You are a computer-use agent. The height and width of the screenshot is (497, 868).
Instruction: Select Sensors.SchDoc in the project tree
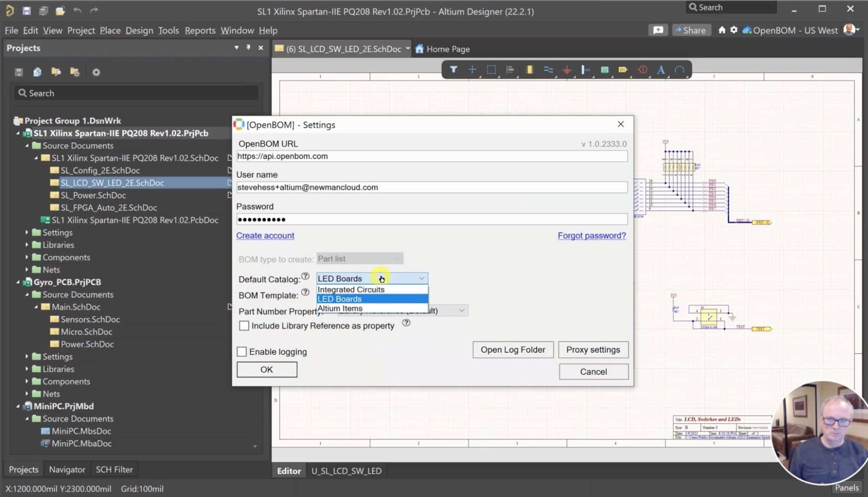(90, 319)
